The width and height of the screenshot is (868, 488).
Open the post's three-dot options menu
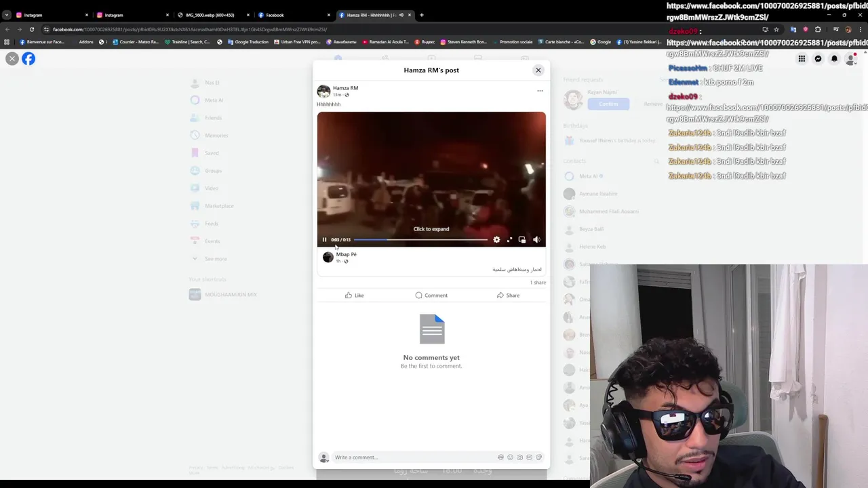(x=540, y=91)
